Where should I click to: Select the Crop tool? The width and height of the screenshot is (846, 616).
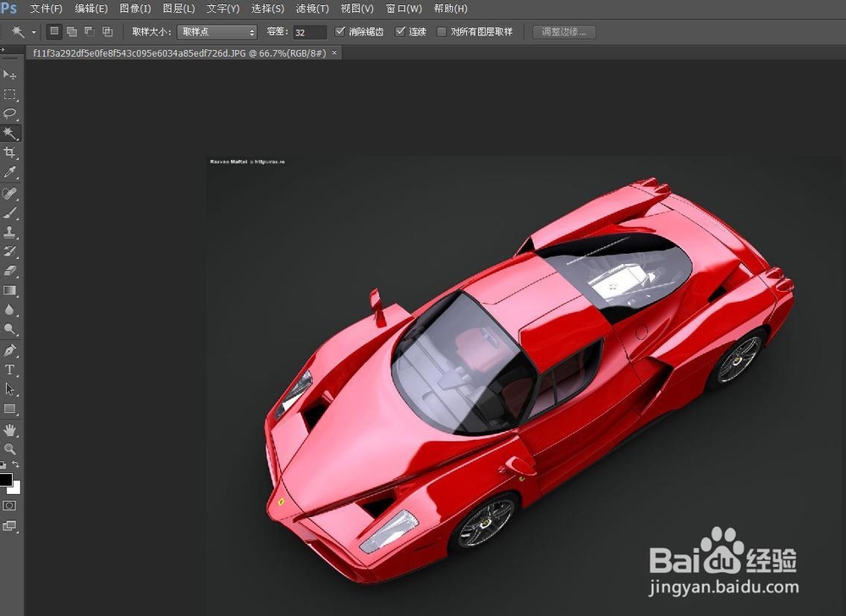click(x=9, y=152)
